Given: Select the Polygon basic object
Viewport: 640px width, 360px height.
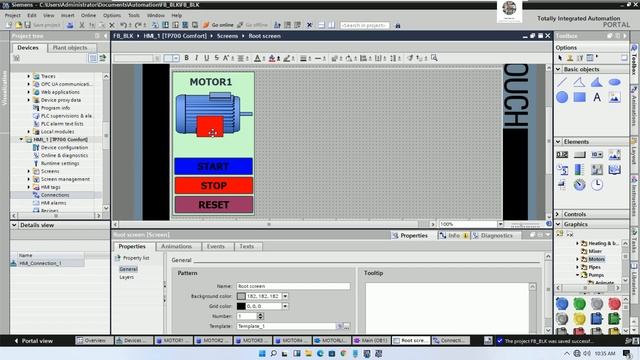Looking at the screenshot, I should click(x=597, y=82).
